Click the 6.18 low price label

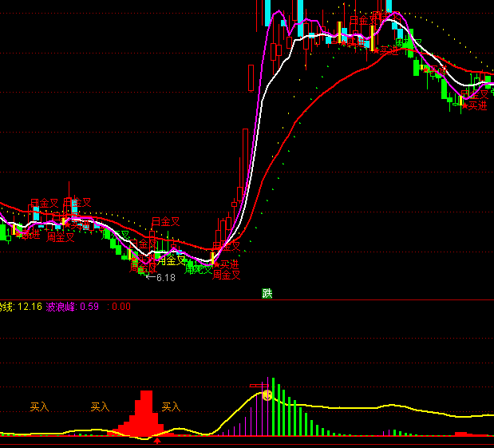(x=165, y=278)
